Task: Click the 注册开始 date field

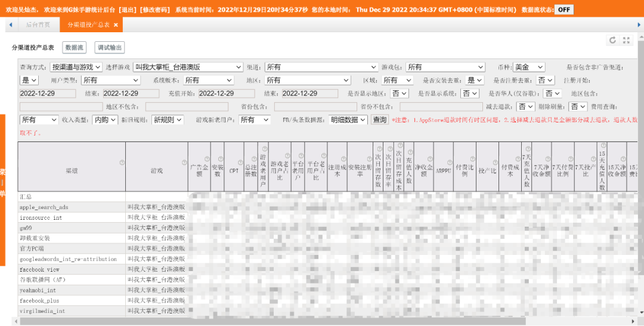Action: click(48, 93)
